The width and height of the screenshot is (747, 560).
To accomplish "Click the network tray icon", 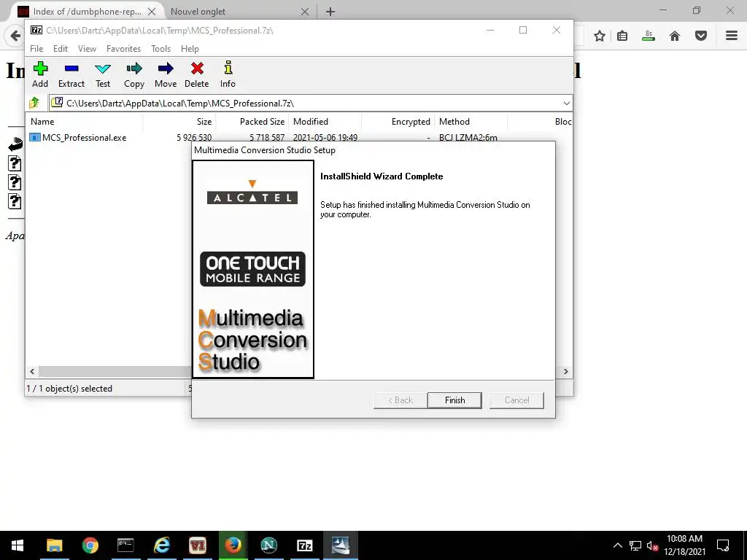I will coord(635,545).
